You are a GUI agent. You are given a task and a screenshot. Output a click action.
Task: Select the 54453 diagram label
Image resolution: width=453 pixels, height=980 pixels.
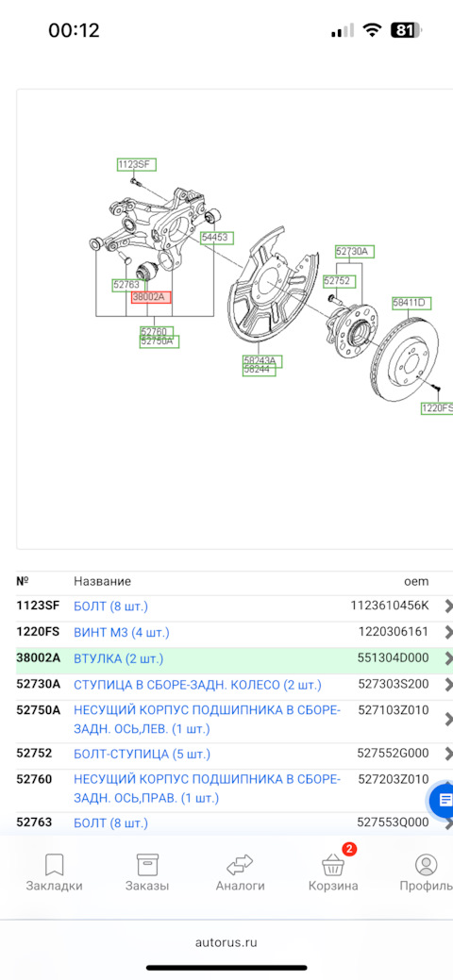(x=217, y=238)
